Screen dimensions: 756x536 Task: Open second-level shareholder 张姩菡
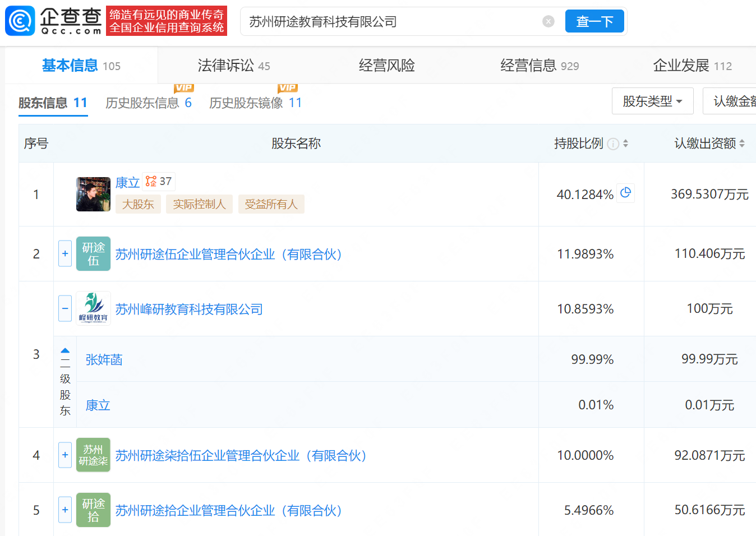coord(104,359)
